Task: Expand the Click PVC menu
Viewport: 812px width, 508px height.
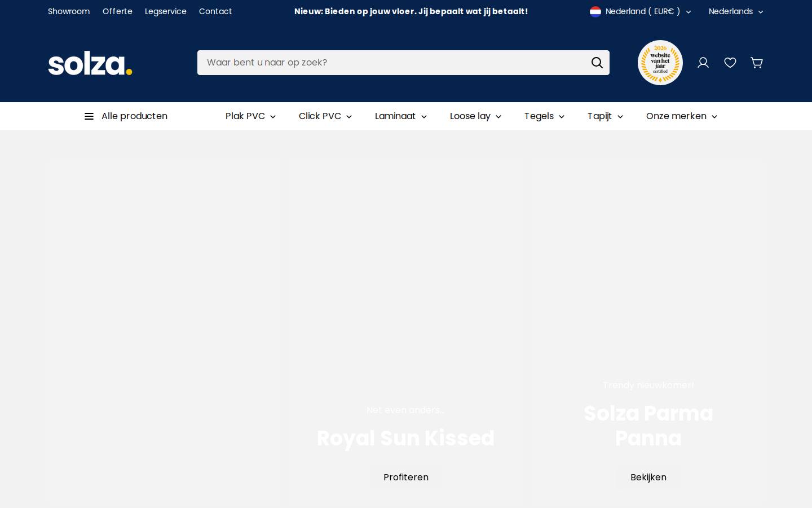Action: point(325,116)
